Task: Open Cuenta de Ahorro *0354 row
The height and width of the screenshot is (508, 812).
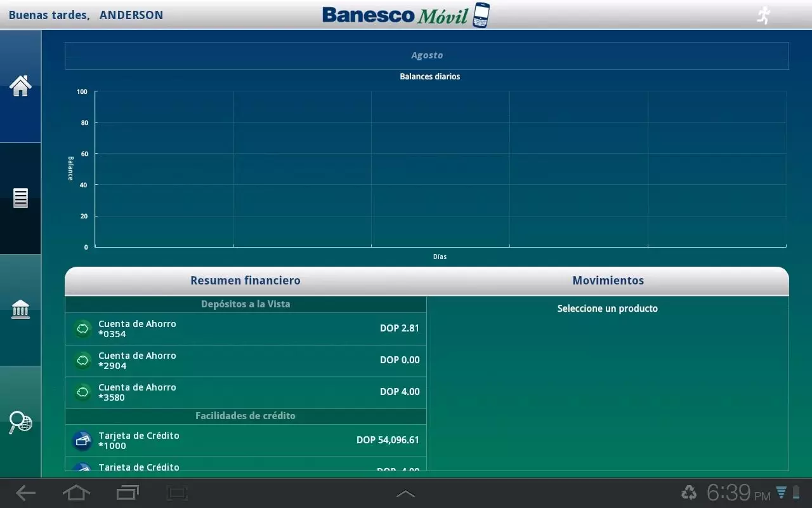Action: click(x=246, y=329)
